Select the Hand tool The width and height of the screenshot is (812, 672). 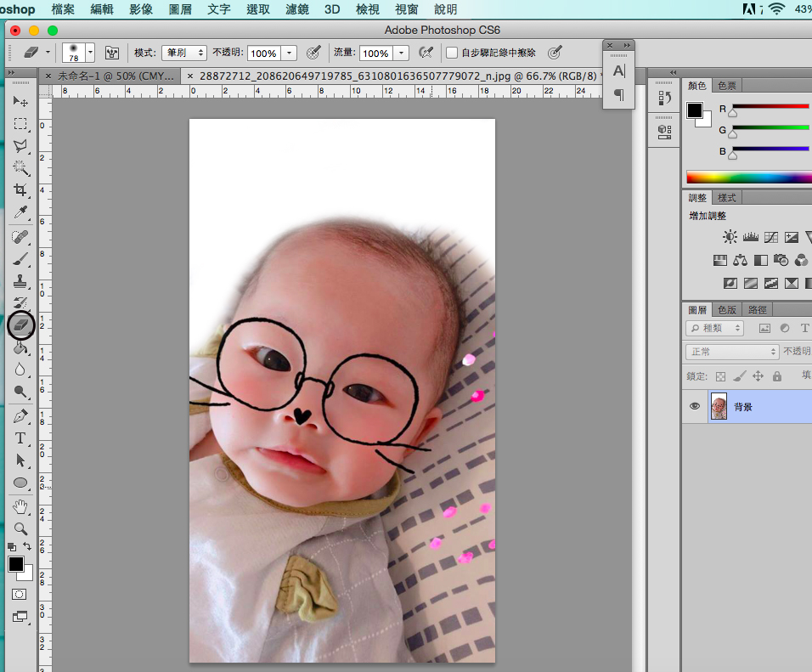20,507
